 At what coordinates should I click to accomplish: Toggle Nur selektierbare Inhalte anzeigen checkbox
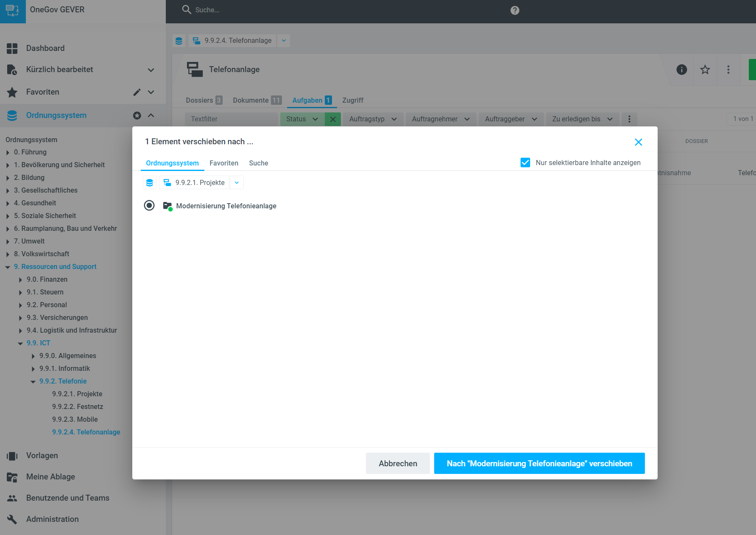click(x=525, y=162)
